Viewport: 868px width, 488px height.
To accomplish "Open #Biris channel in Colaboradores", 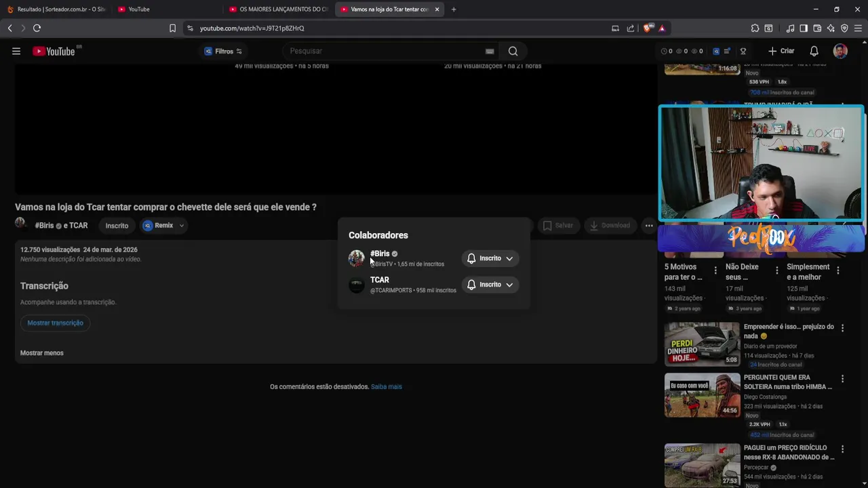I will [380, 253].
